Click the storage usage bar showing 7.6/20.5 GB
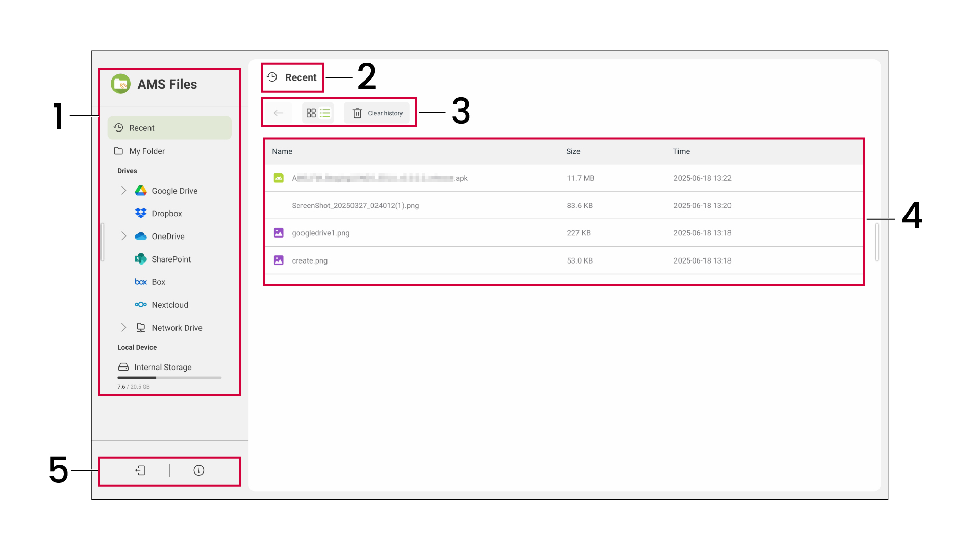Viewport: 980px width, 551px height. pyautogui.click(x=169, y=377)
